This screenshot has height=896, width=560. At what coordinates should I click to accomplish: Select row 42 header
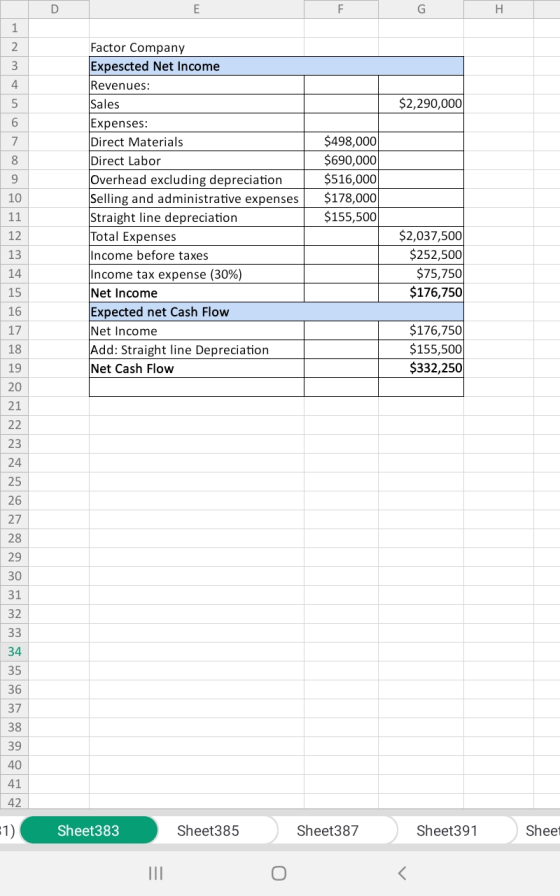coord(14,802)
